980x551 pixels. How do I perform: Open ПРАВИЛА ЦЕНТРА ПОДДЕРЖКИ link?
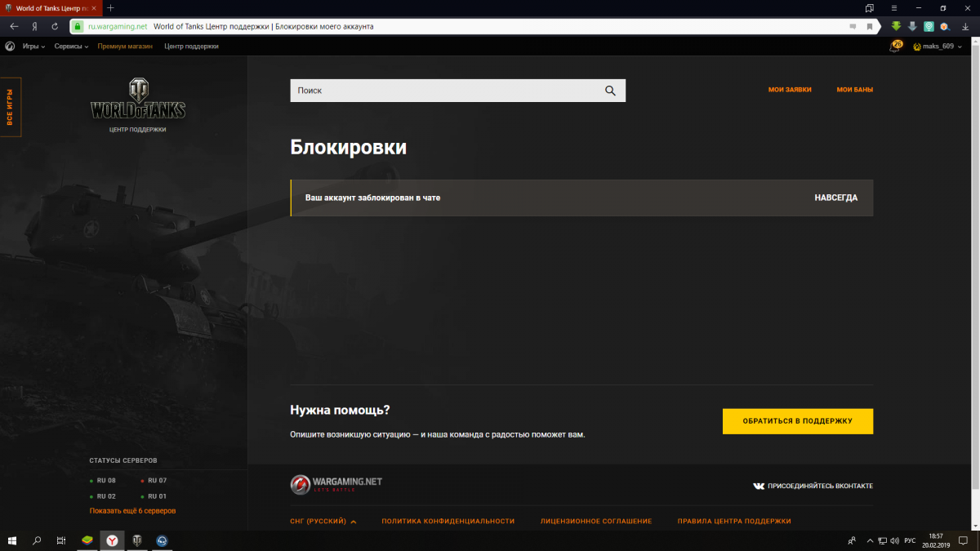734,521
